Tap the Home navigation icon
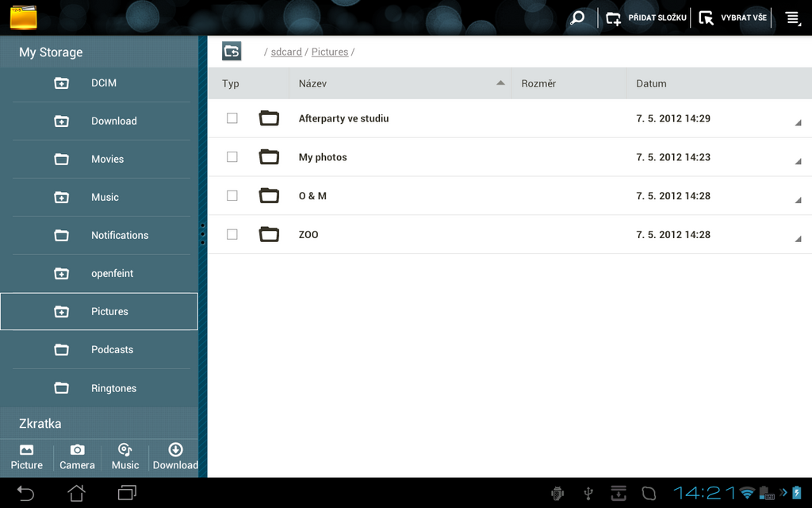This screenshot has width=812, height=508. coord(75,493)
